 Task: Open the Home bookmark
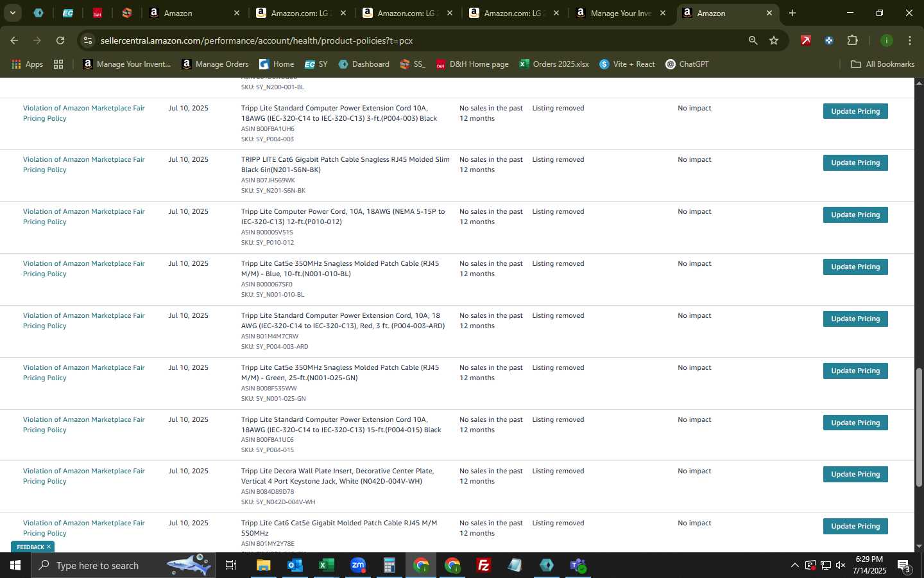click(x=277, y=64)
